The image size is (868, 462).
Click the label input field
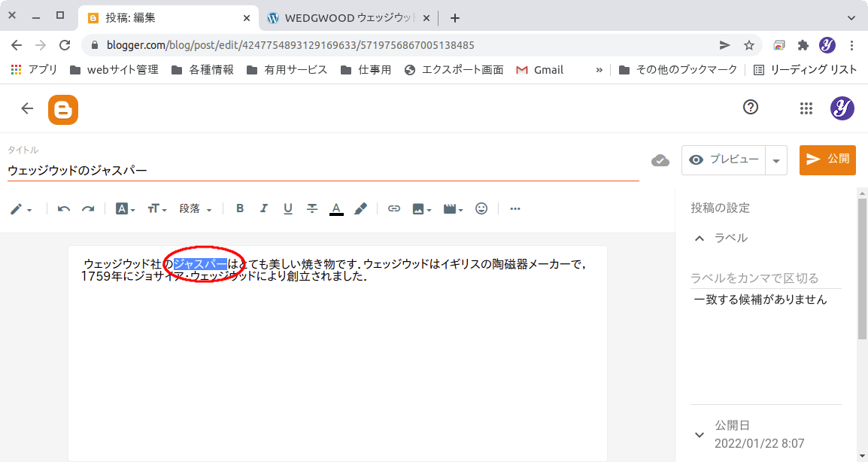tap(766, 278)
